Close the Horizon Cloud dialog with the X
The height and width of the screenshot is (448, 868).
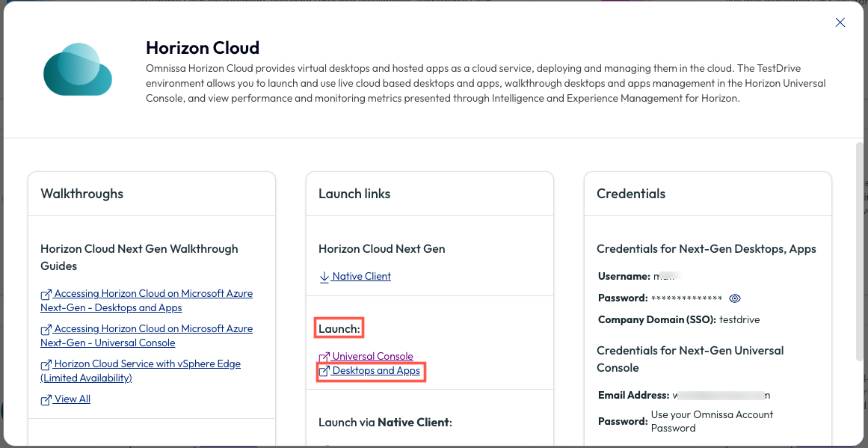(840, 22)
